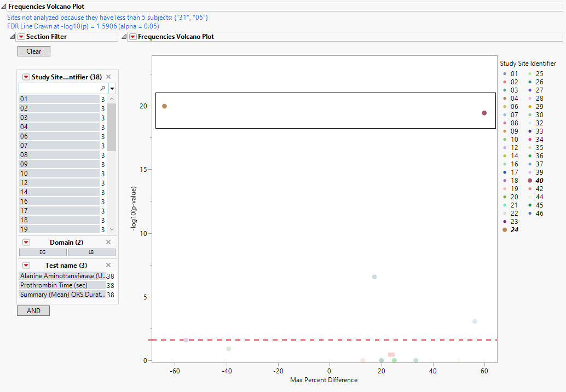The height and width of the screenshot is (392, 566).
Task: Remove the Study Site Identifier filter with X
Action: 108,77
